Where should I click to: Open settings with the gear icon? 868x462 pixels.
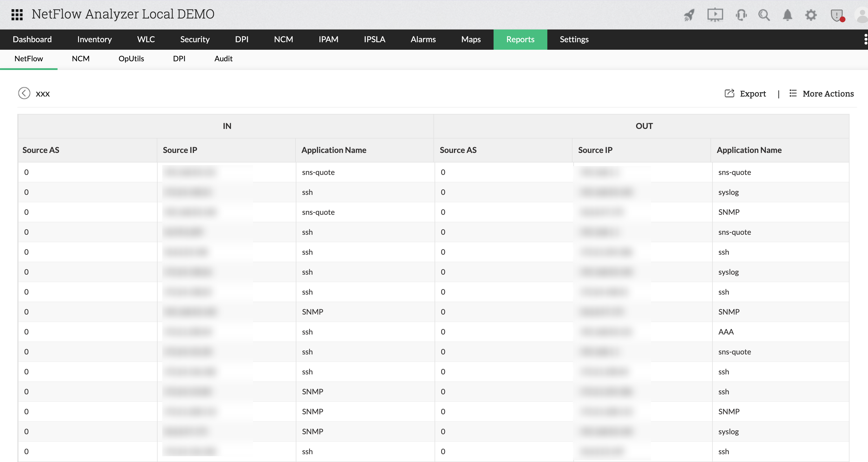(811, 15)
